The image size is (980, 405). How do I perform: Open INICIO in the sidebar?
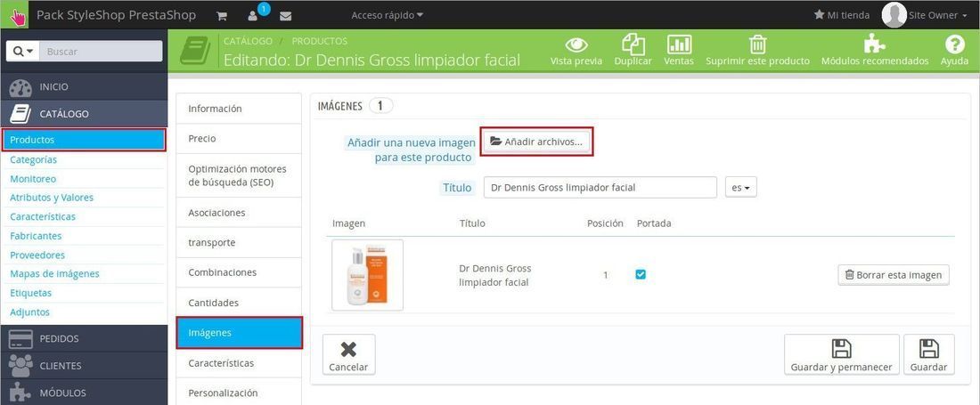tap(84, 86)
